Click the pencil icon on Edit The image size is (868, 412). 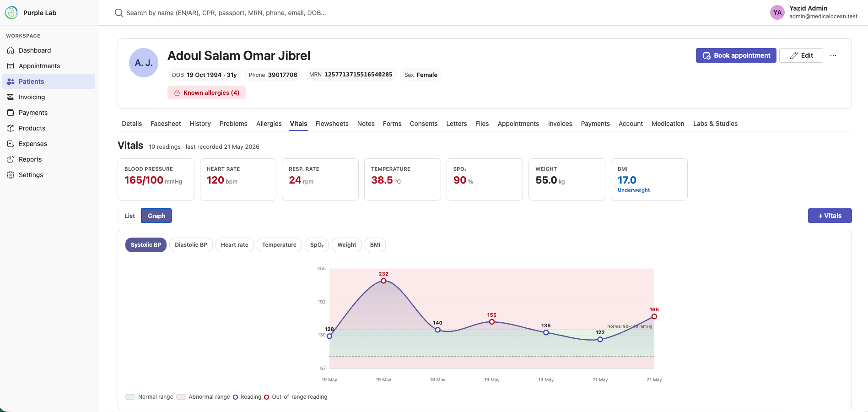pyautogui.click(x=794, y=55)
